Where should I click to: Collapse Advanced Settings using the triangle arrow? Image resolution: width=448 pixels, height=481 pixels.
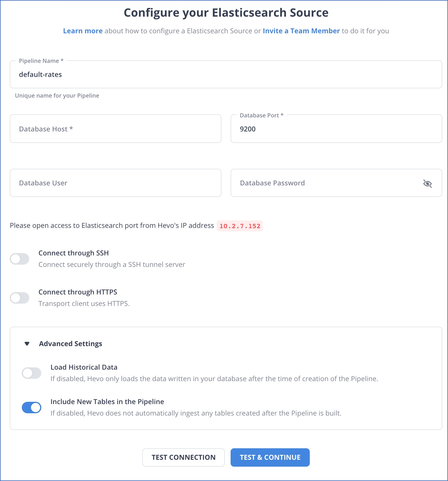pyautogui.click(x=27, y=344)
